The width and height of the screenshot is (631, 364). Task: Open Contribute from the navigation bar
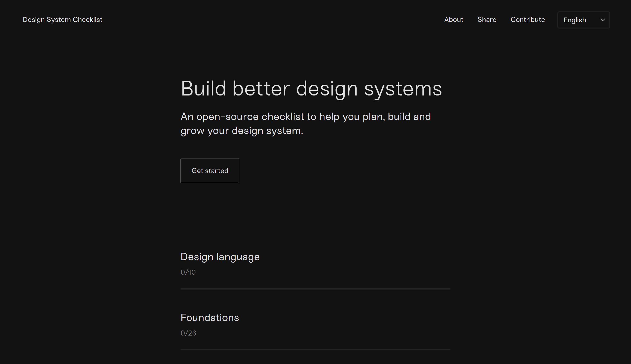point(528,20)
